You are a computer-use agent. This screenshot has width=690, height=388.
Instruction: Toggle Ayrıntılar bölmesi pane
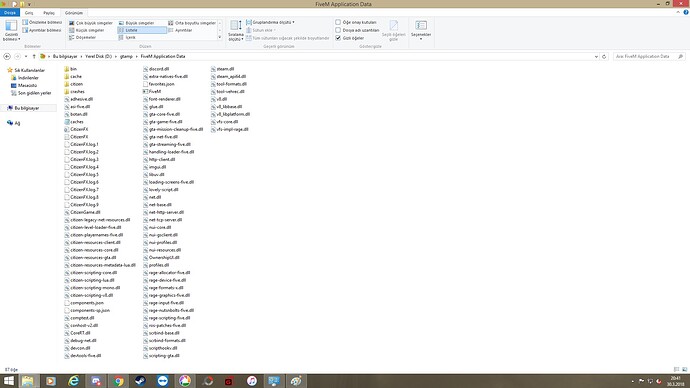42,30
